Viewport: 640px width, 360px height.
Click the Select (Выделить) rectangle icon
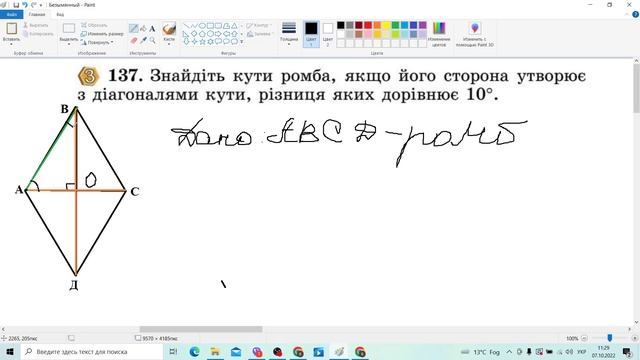tap(69, 28)
